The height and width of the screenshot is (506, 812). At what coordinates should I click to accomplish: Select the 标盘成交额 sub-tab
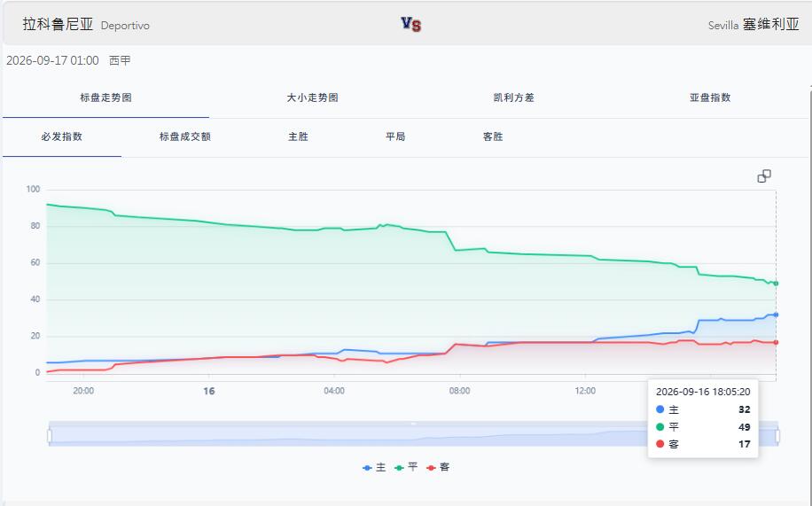185,136
